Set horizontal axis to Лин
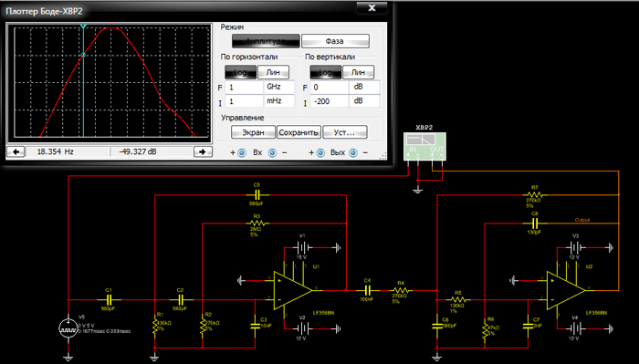Screen dimensions: 639x364 coord(273,72)
